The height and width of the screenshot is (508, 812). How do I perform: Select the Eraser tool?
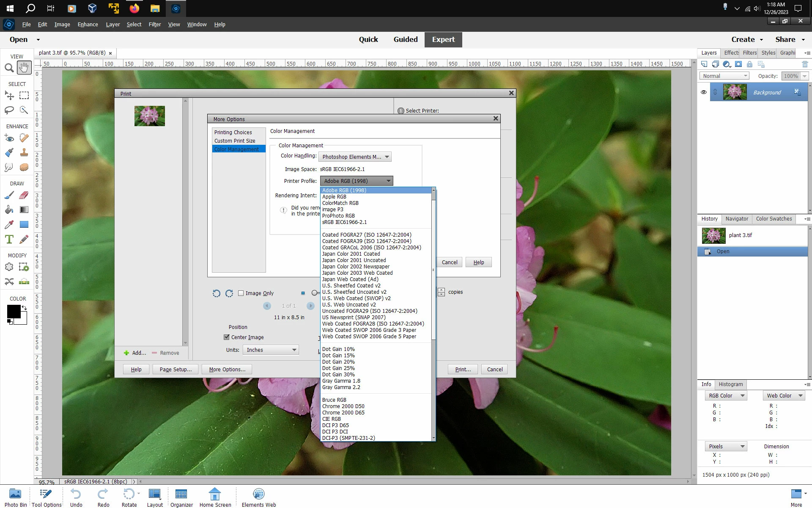pos(24,195)
